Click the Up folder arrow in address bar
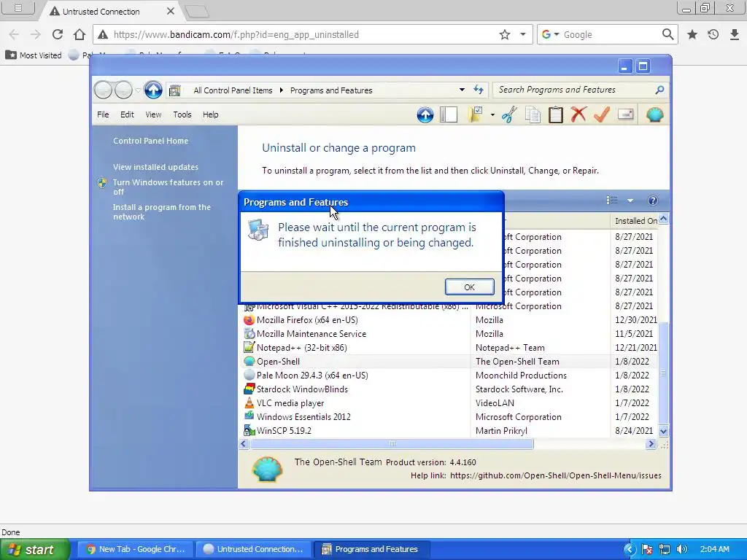Viewport: 747px width, 560px height. click(153, 90)
